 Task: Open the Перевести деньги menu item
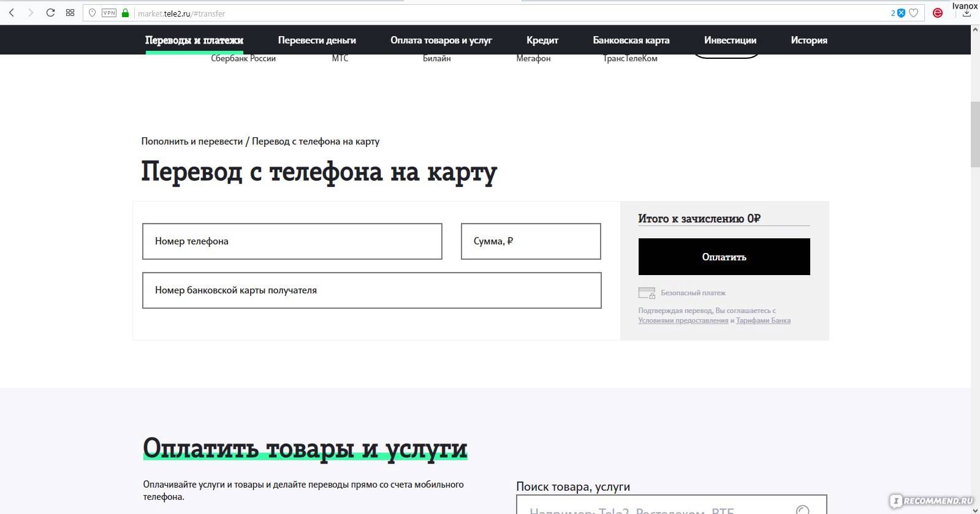(x=317, y=40)
